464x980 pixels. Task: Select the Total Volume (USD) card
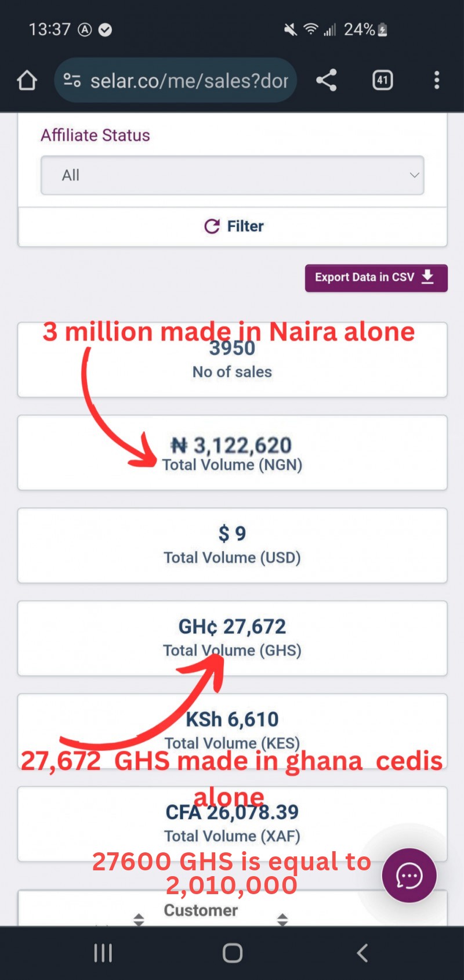(232, 545)
